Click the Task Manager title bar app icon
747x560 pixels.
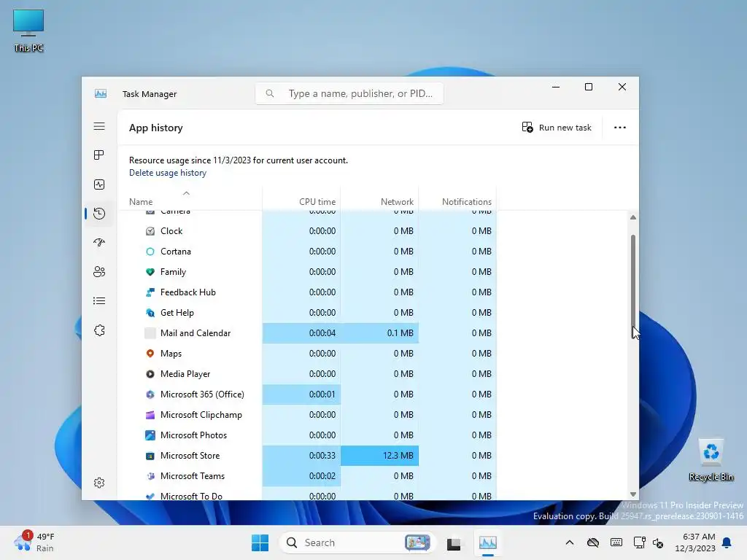point(101,93)
